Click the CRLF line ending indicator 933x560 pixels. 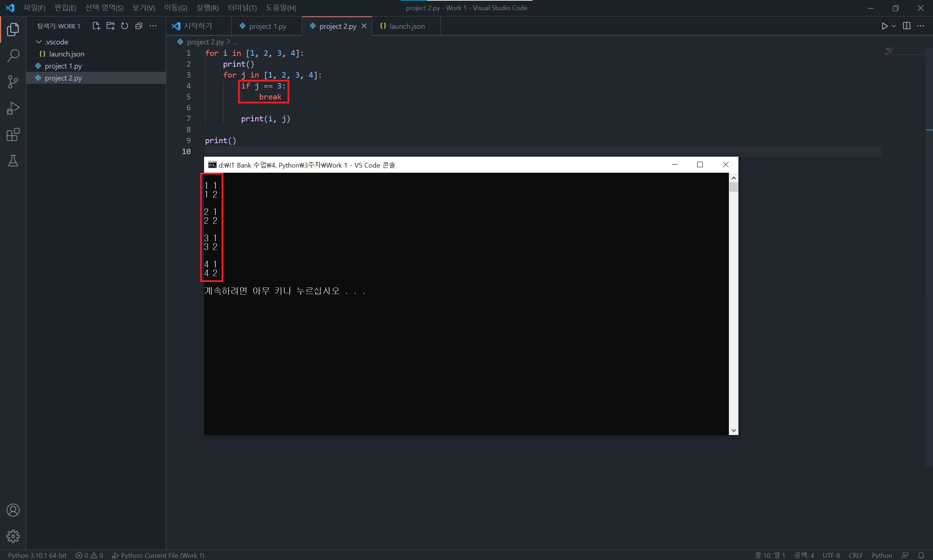coord(855,555)
